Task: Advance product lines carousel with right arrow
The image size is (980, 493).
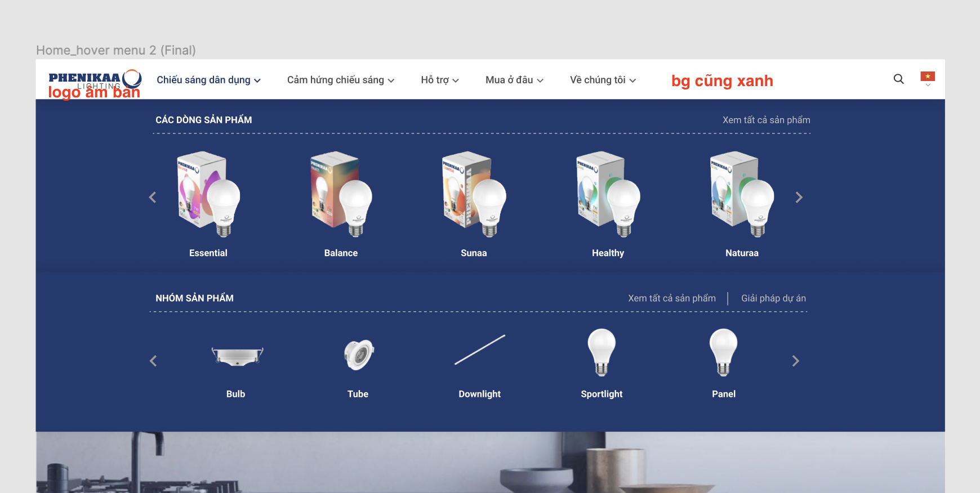Action: tap(799, 198)
